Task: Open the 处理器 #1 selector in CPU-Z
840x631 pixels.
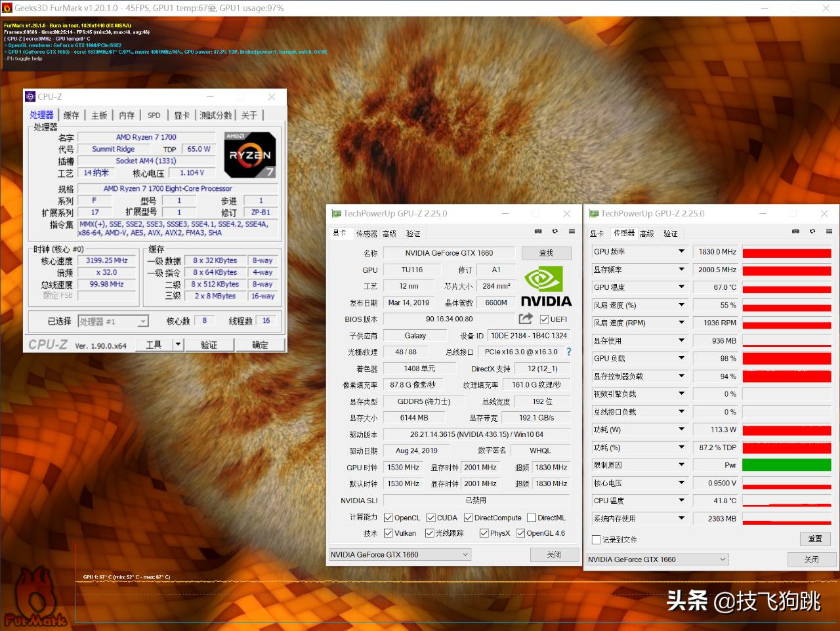Action: pos(144,321)
